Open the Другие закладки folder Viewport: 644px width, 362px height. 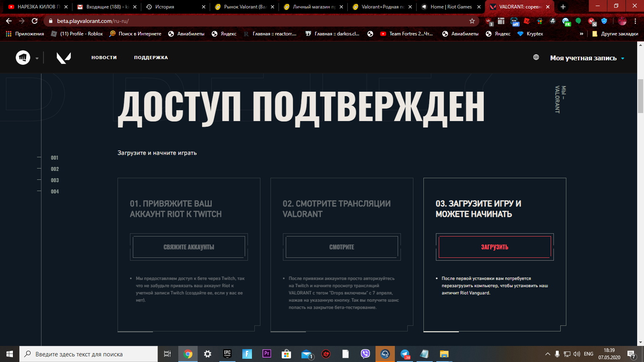[x=615, y=34]
